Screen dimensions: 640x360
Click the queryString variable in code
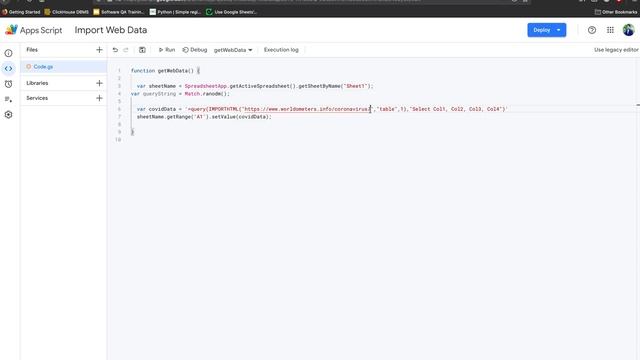[x=159, y=94]
